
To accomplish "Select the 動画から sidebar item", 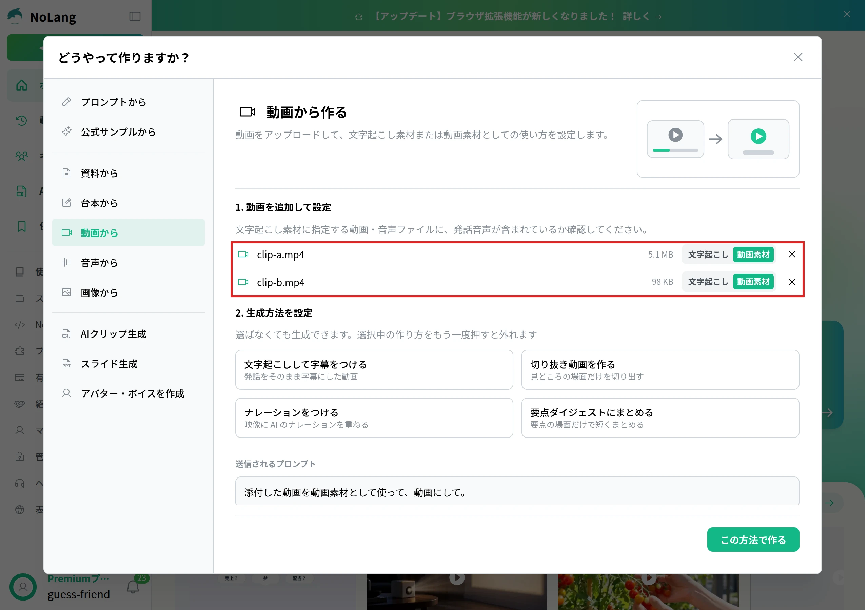I will tap(129, 233).
